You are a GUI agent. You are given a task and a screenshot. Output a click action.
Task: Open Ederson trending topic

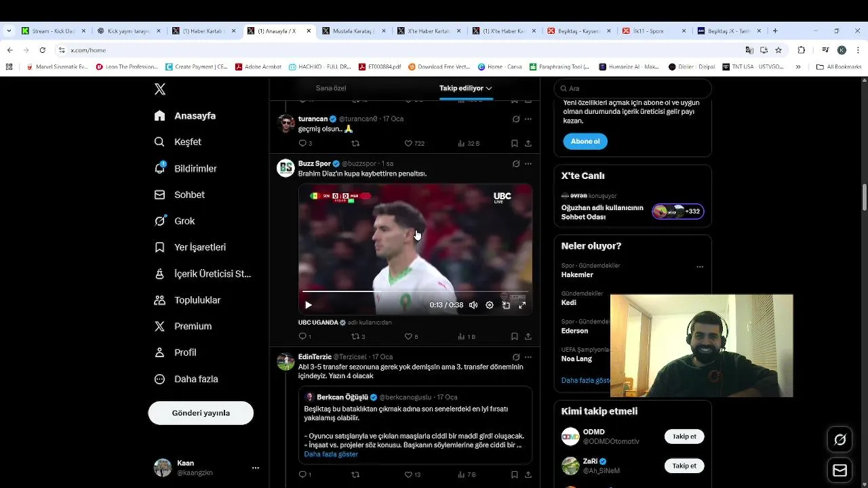click(x=575, y=331)
